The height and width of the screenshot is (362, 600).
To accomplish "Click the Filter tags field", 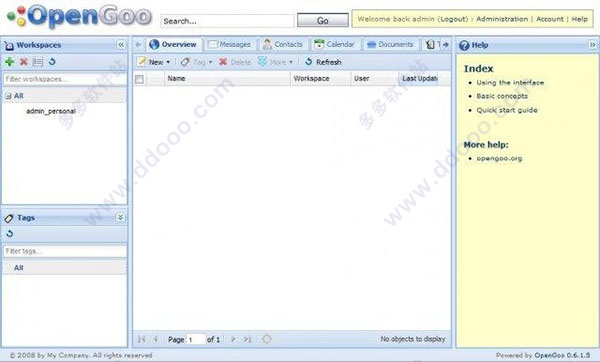I will [65, 251].
